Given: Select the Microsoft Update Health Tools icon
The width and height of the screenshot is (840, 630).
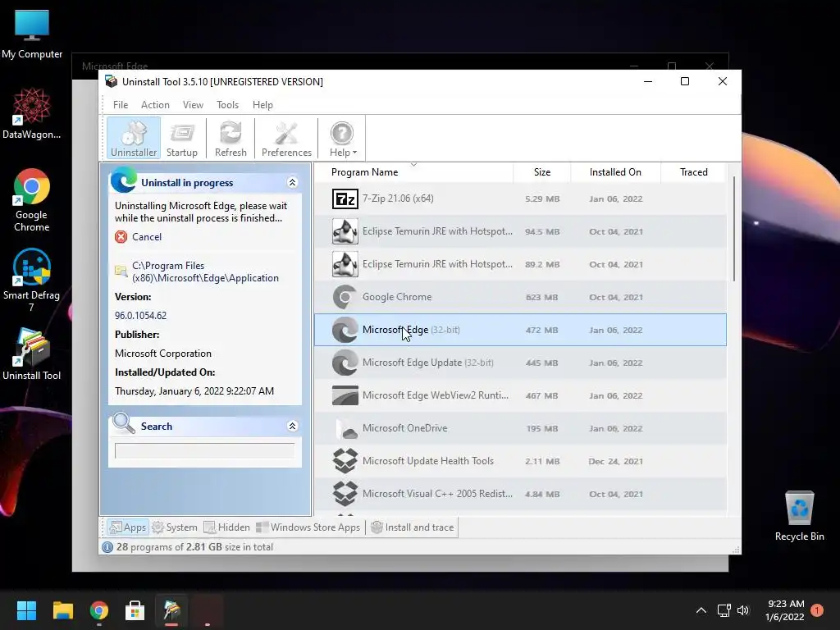Looking at the screenshot, I should (345, 461).
